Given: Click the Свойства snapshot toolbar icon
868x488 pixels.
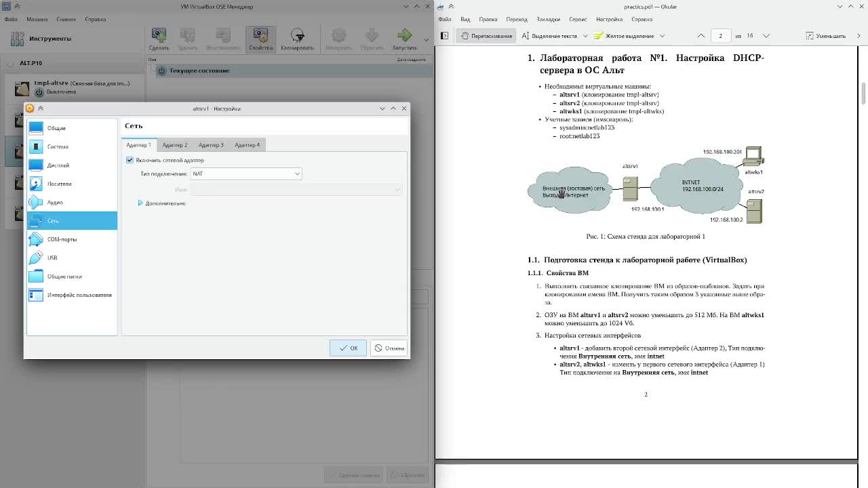Looking at the screenshot, I should click(260, 39).
